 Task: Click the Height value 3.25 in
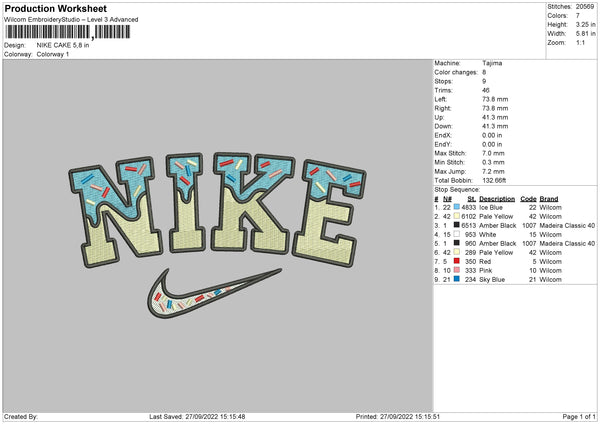point(585,24)
